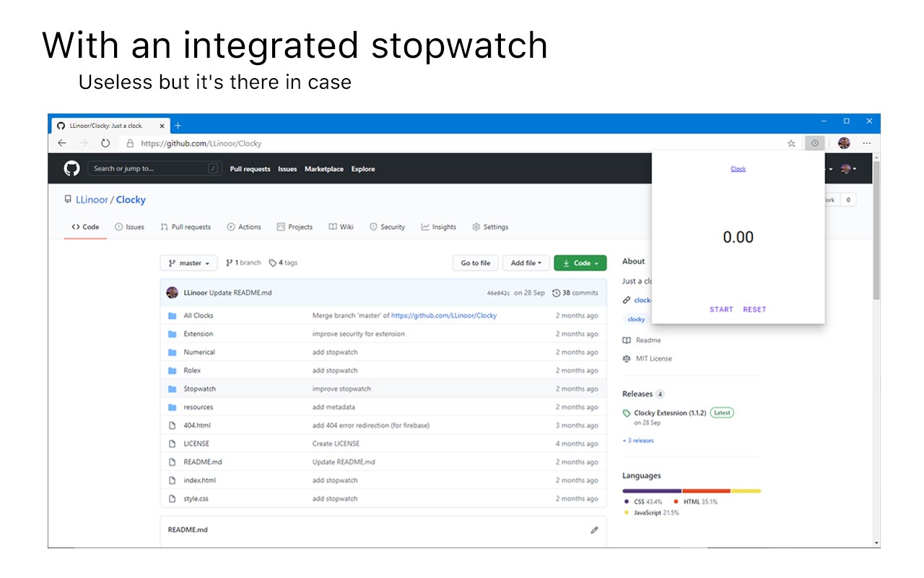The image size is (924, 578).
Task: Open the Add file dropdown
Action: (x=526, y=263)
